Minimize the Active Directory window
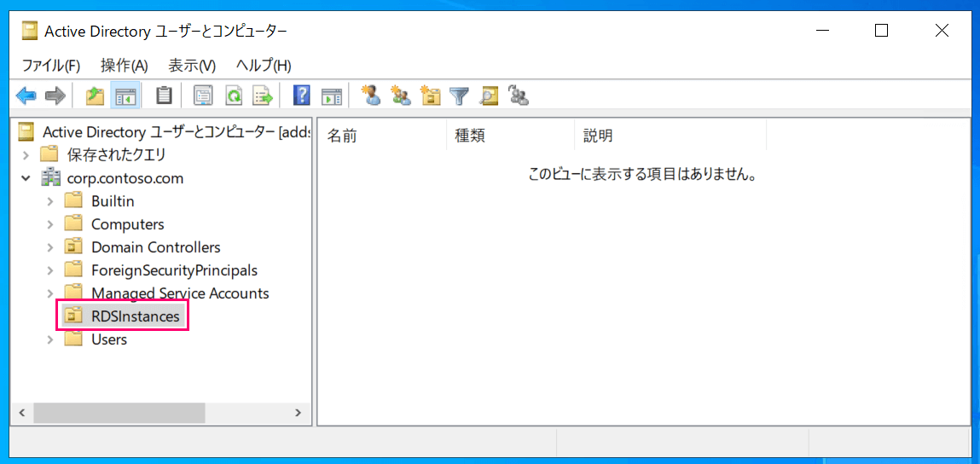Image resolution: width=980 pixels, height=464 pixels. coord(821,31)
